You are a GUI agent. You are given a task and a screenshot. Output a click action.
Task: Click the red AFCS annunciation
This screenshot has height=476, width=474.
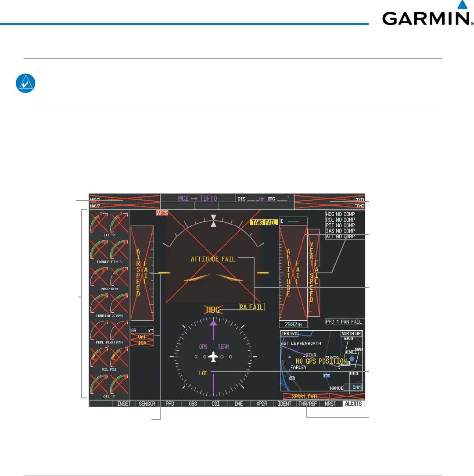pyautogui.click(x=162, y=213)
